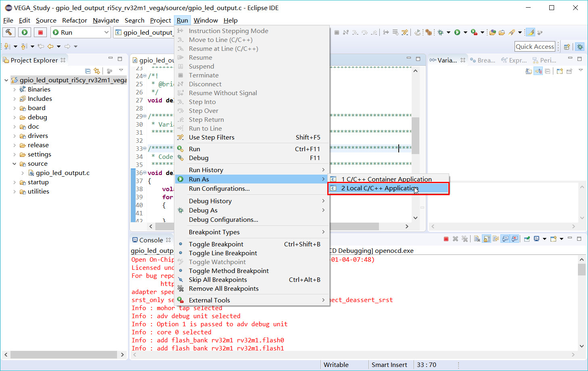The height and width of the screenshot is (371, 588).
Task: Expand the Run History submenu
Action: (252, 170)
